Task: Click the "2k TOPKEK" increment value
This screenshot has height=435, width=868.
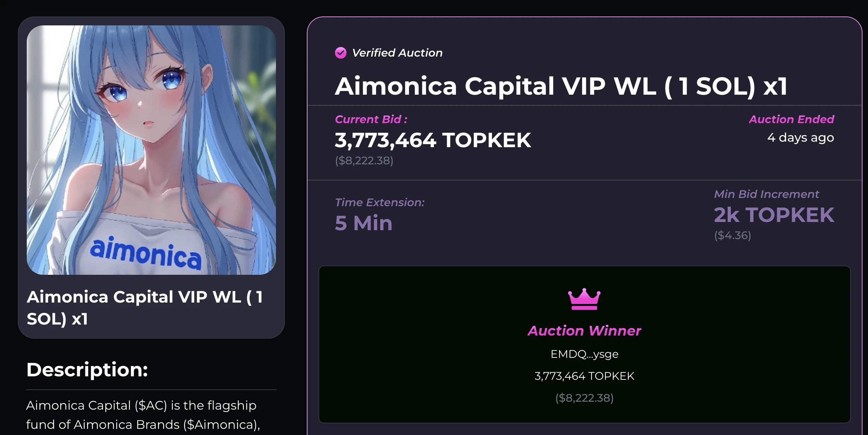Action: tap(774, 215)
